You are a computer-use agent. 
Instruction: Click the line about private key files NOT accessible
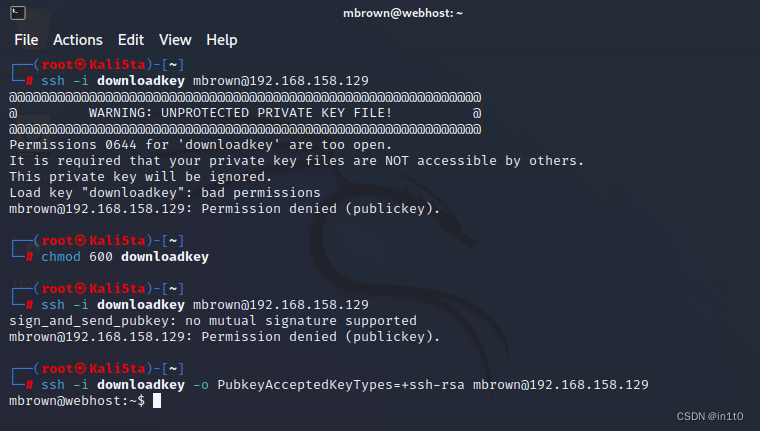[297, 161]
